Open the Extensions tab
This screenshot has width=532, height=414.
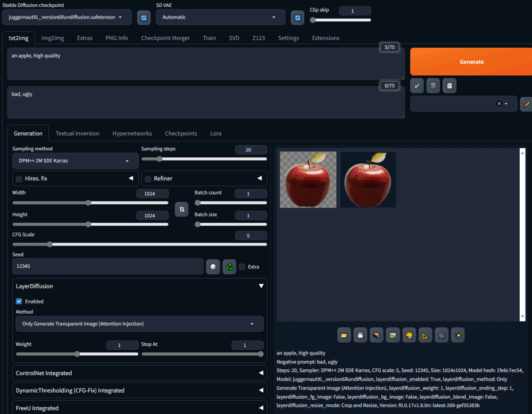pos(326,38)
